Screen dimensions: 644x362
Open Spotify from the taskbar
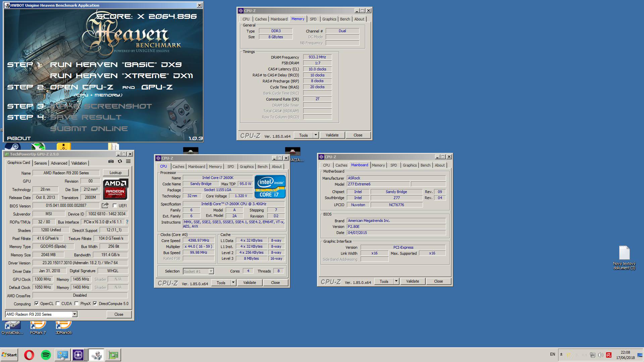46,355
